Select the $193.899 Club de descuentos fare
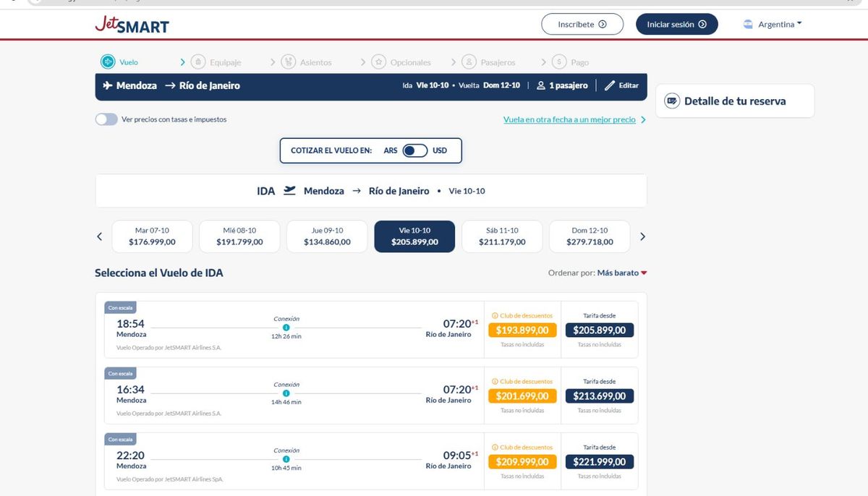The height and width of the screenshot is (496, 868). tap(522, 330)
